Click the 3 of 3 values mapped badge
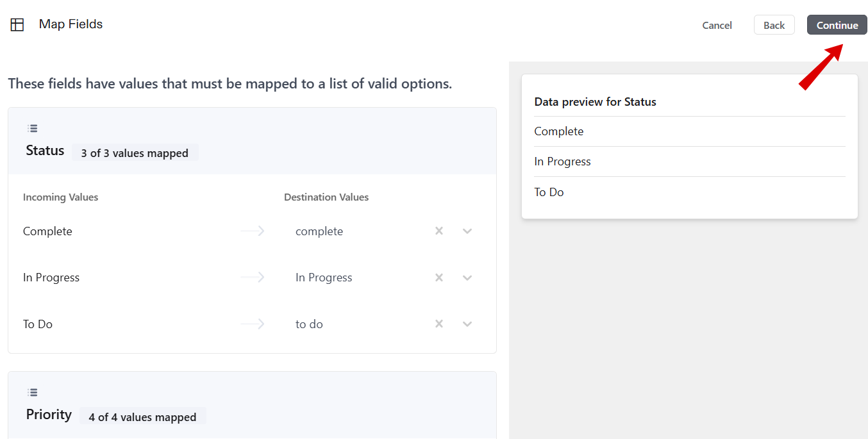Viewport: 868px width, 439px height. tap(135, 153)
